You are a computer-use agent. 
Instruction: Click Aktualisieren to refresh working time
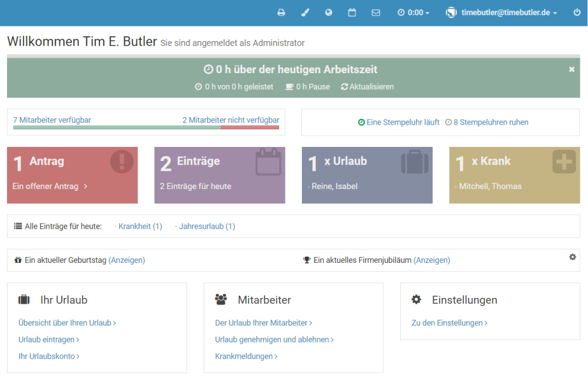367,87
